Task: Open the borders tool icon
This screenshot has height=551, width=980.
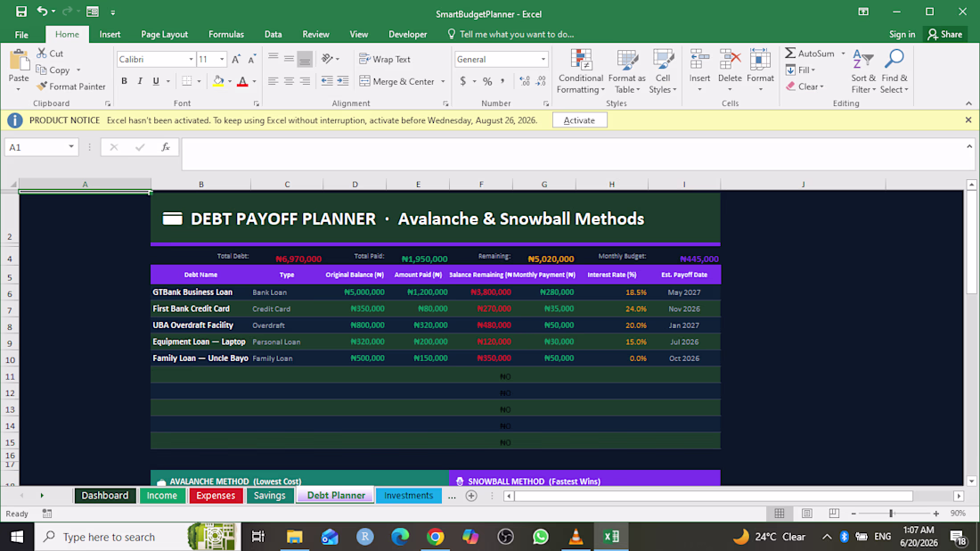Action: point(186,81)
